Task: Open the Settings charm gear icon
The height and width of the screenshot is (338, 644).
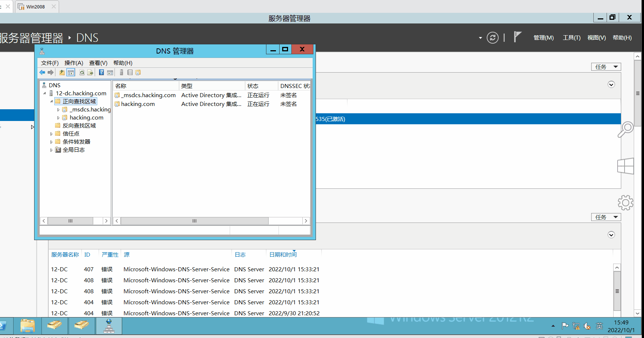Action: pos(626,202)
